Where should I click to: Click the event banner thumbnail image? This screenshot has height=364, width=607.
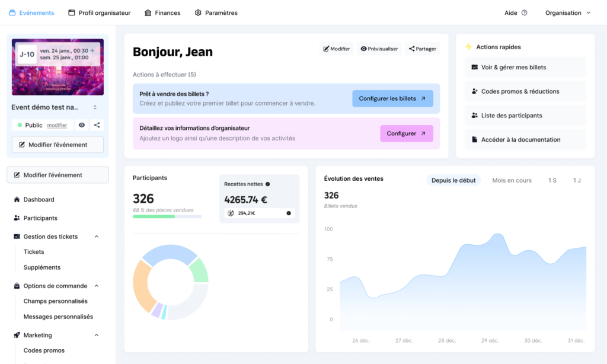(x=57, y=67)
